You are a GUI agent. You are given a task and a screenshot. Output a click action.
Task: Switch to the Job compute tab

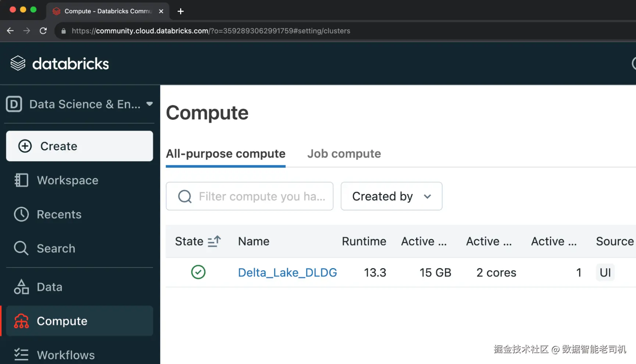click(344, 154)
